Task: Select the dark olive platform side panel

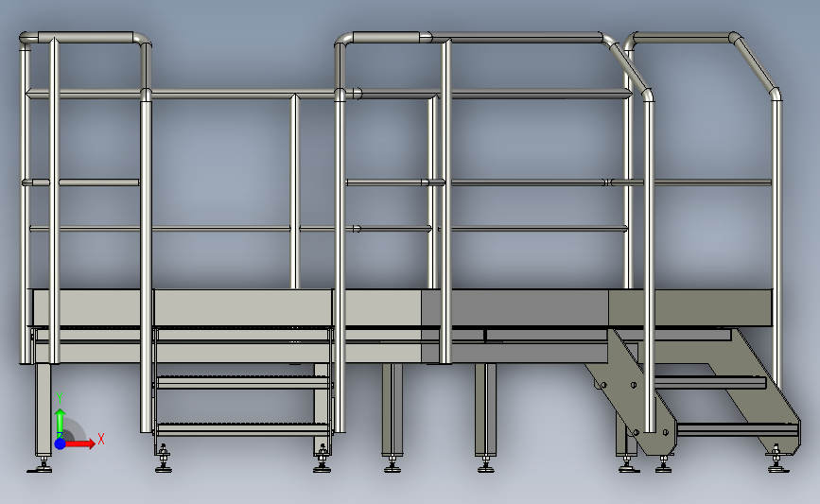Action: [690, 308]
